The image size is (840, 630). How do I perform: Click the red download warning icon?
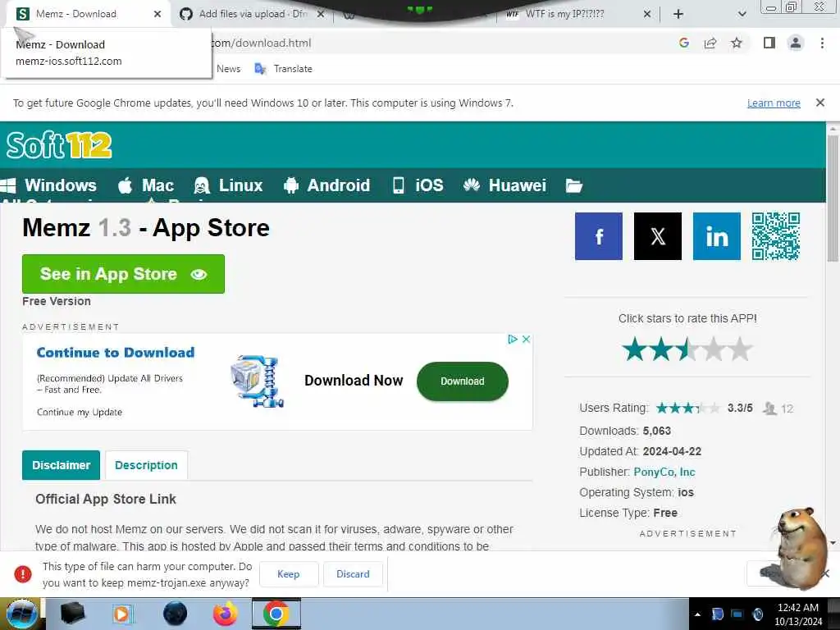22,574
